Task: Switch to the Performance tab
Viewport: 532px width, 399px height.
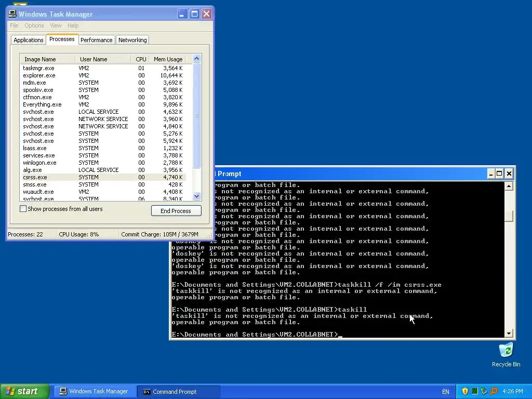Action: pyautogui.click(x=96, y=40)
